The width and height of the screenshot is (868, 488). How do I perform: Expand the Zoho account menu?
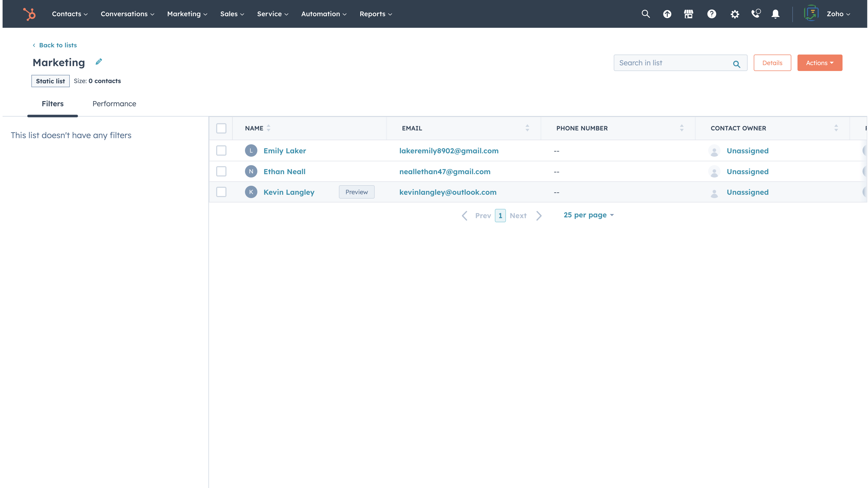click(x=838, y=14)
